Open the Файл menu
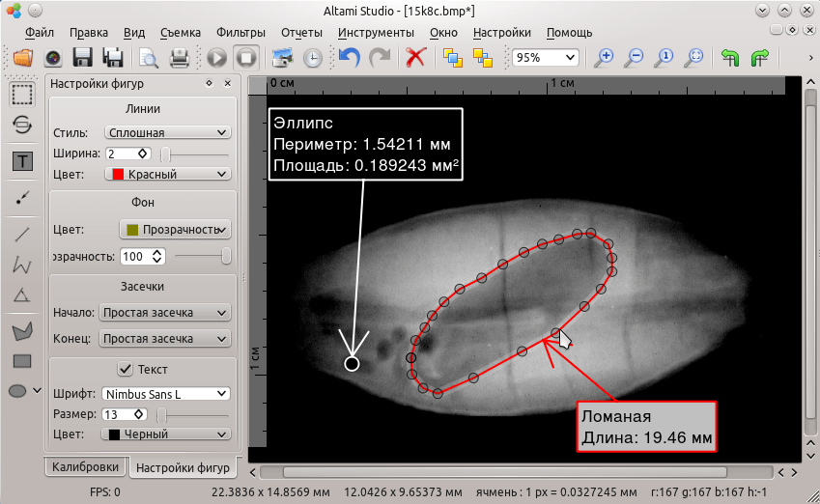This screenshot has width=820, height=504. tap(40, 33)
